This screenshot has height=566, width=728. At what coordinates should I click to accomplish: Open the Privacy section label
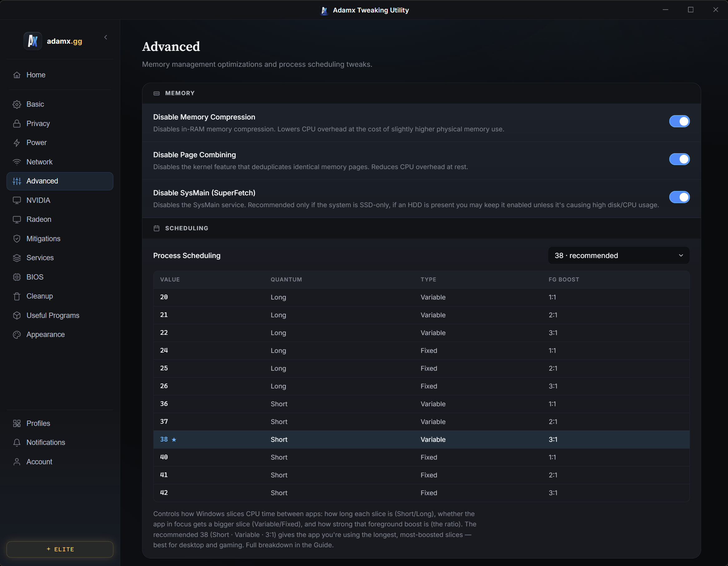coord(38,124)
